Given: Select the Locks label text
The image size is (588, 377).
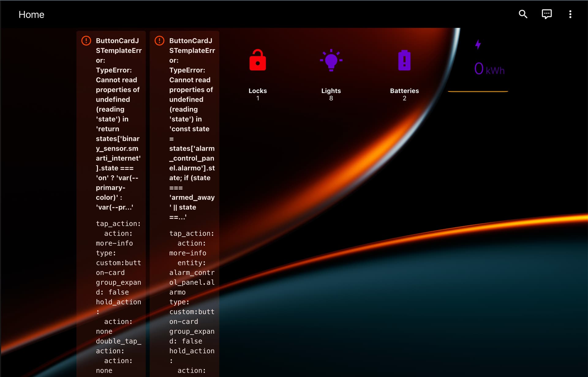Looking at the screenshot, I should point(258,91).
